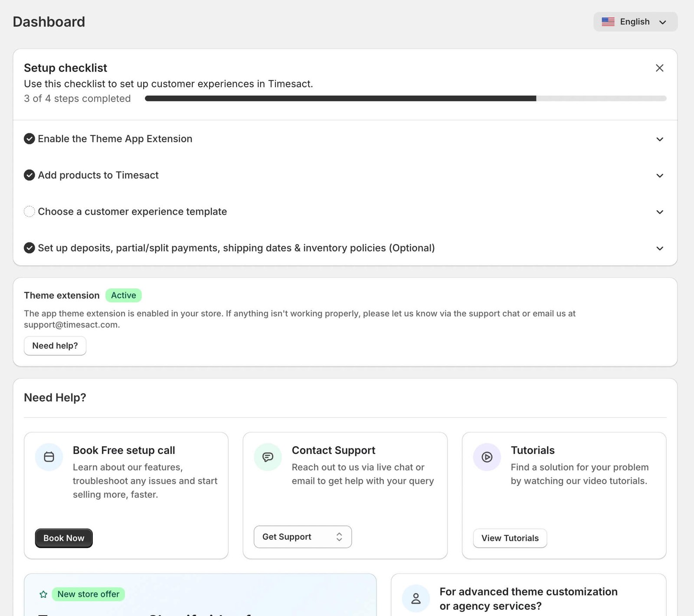Click the chat bubble icon beside Contact Support
Screen dimensions: 694x616
pyautogui.click(x=268, y=457)
